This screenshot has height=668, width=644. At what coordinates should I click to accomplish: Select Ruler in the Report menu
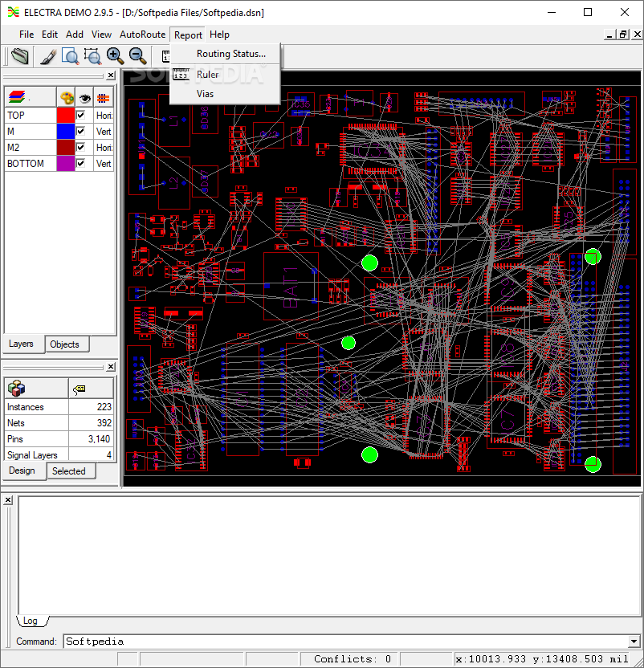(x=225, y=75)
